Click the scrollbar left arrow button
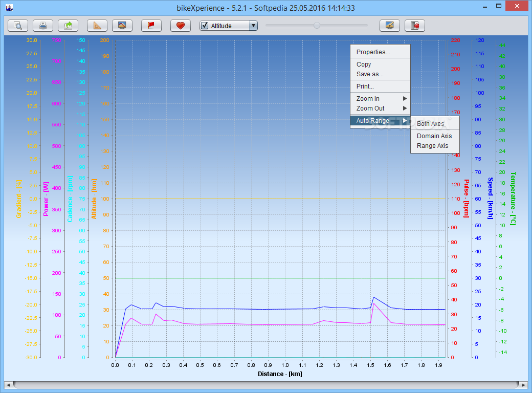532x393 pixels. (9, 385)
